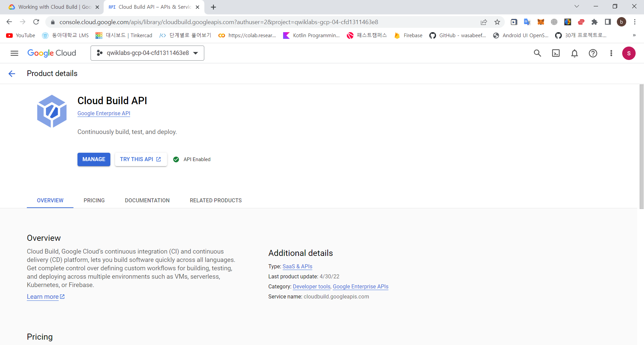
Task: Open the Firebase bookmark
Action: pyautogui.click(x=408, y=36)
